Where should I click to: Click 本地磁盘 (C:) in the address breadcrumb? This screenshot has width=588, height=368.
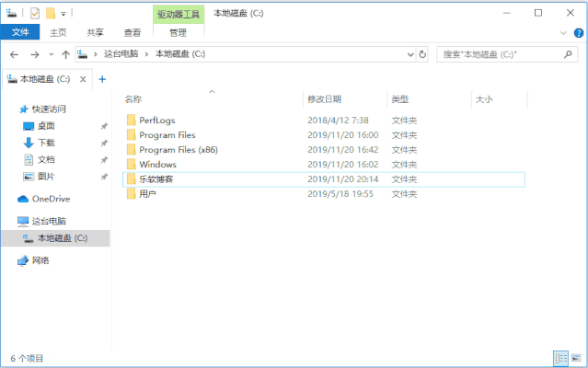point(180,54)
